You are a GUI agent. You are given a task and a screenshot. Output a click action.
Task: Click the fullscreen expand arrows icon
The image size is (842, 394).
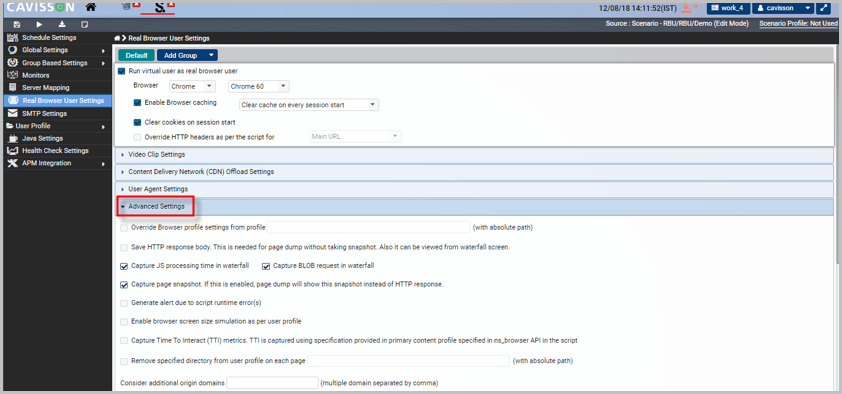tap(824, 8)
